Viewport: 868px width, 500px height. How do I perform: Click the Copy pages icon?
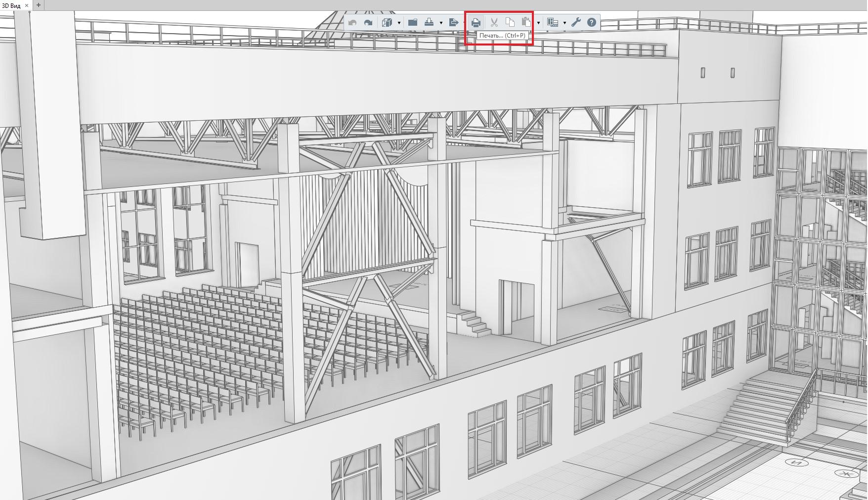(510, 22)
